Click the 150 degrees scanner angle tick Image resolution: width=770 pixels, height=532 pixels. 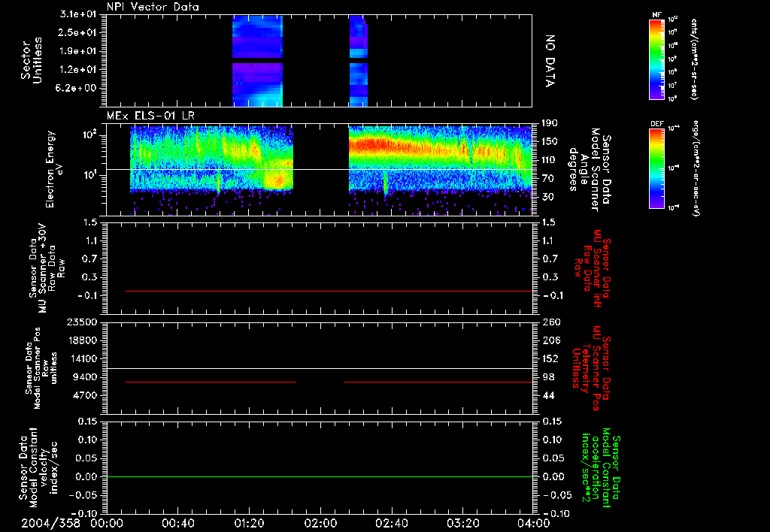click(x=550, y=141)
